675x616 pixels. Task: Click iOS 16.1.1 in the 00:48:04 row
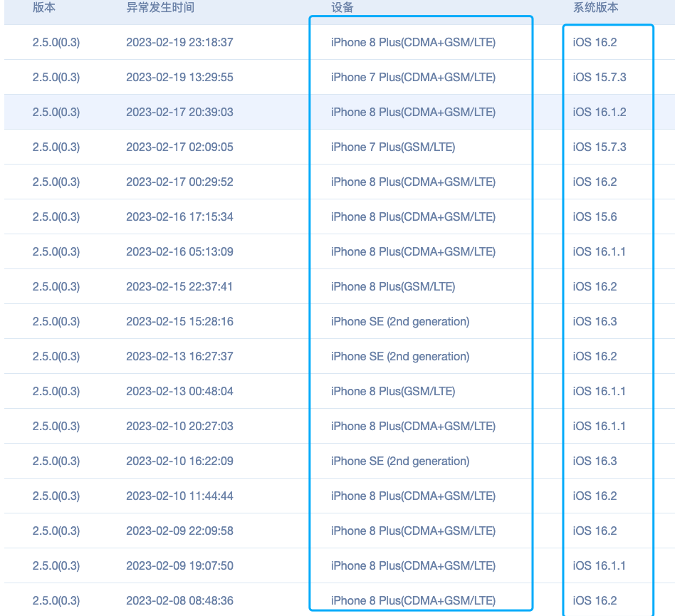coord(599,391)
